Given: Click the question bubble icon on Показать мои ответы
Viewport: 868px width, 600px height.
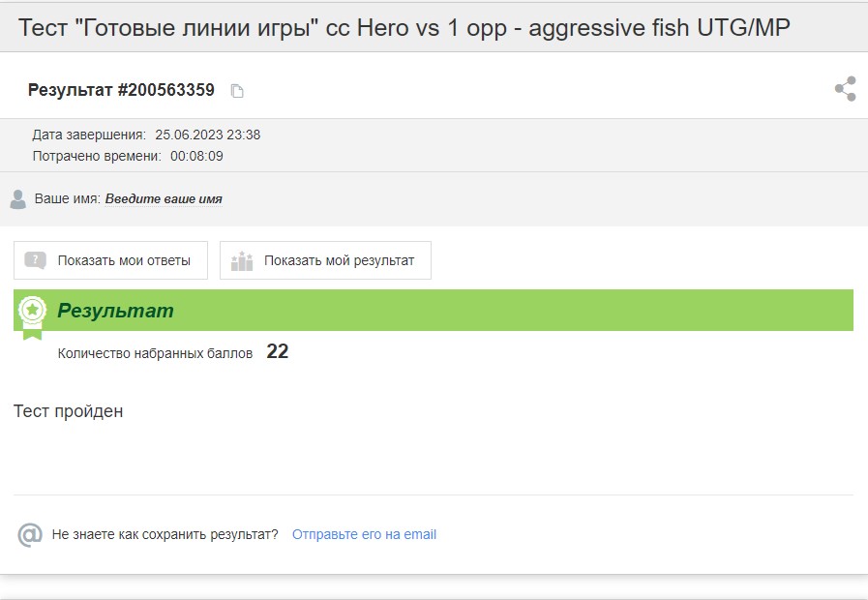Looking at the screenshot, I should pos(36,260).
